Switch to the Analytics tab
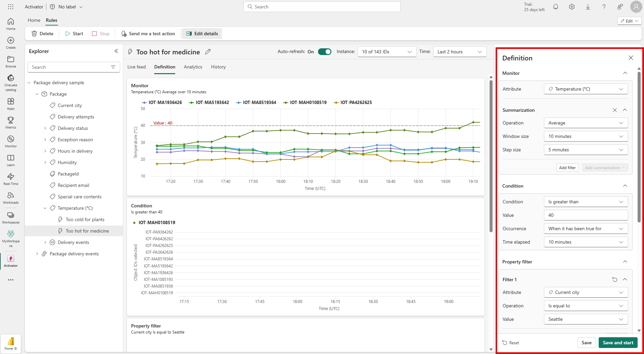 (193, 67)
